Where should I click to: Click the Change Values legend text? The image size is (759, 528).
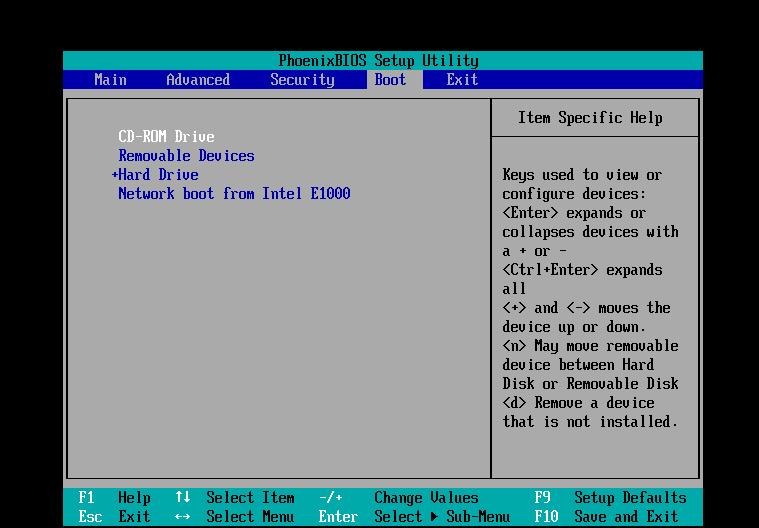[426, 498]
